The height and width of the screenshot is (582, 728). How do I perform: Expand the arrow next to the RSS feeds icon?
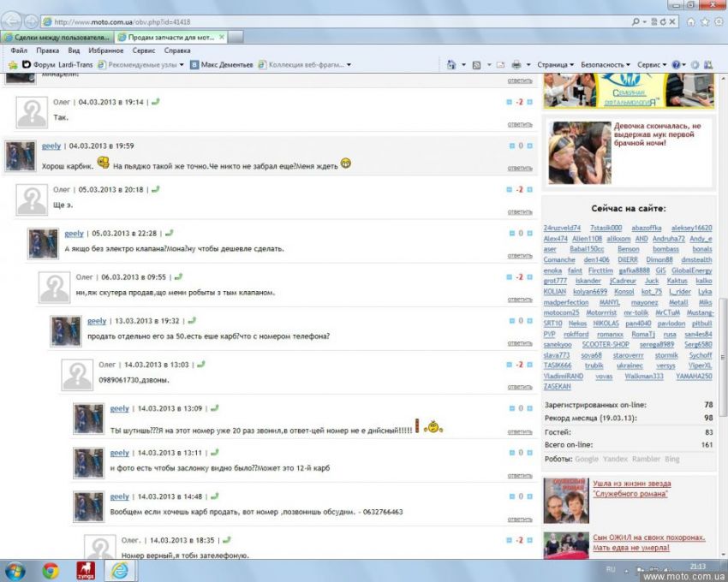(489, 65)
